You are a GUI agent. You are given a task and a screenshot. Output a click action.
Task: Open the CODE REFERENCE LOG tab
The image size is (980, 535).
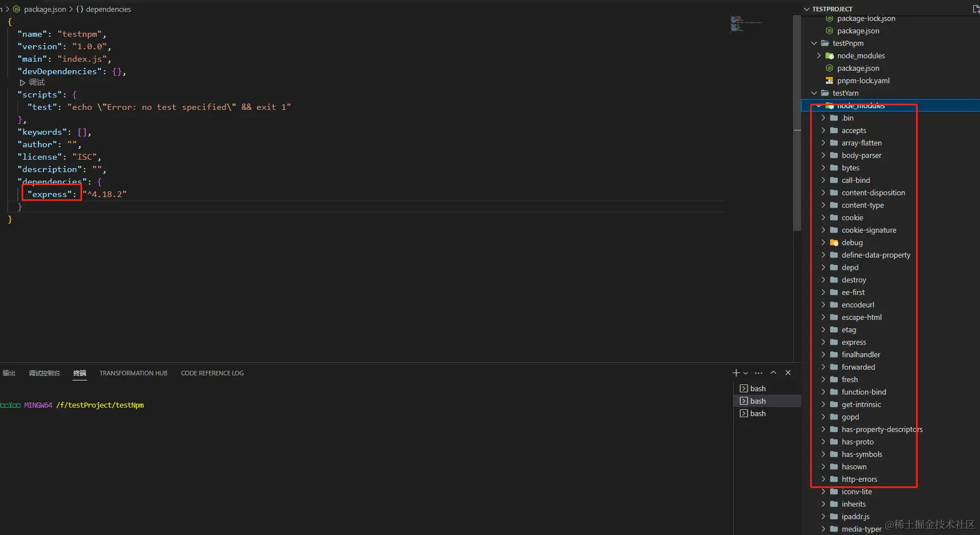[x=212, y=374]
